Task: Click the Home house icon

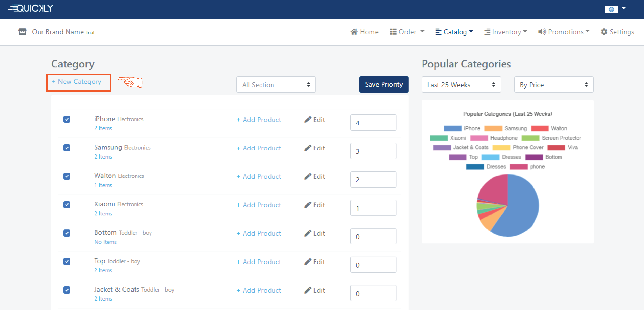Action: pyautogui.click(x=354, y=32)
